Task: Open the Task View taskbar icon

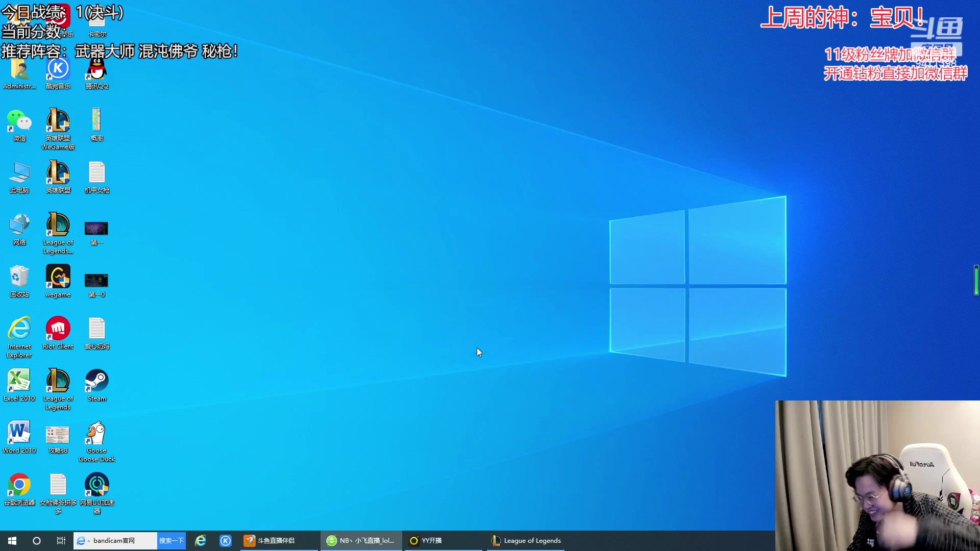Action: [61, 541]
